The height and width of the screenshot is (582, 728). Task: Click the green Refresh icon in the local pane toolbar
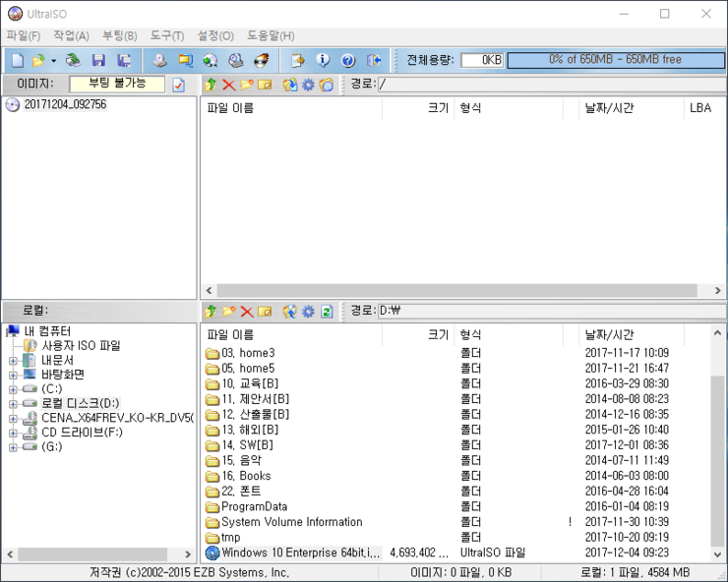point(327,312)
